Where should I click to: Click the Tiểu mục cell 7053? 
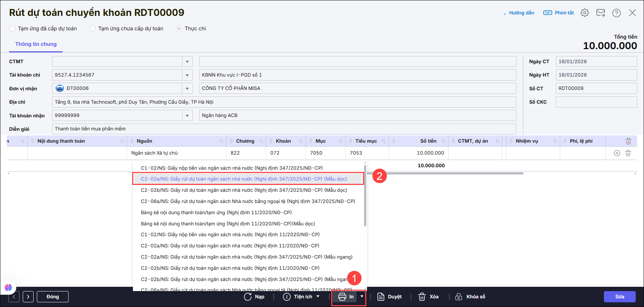pos(367,153)
